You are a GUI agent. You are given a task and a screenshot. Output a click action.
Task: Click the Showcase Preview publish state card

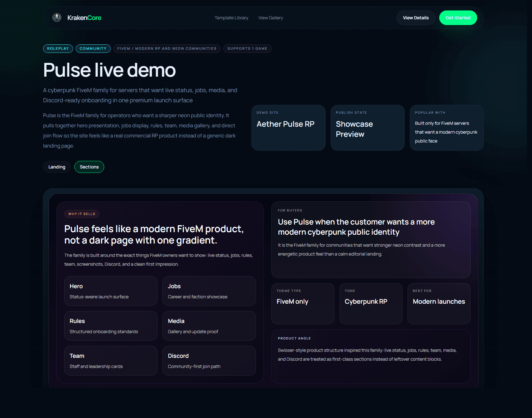pyautogui.click(x=368, y=128)
